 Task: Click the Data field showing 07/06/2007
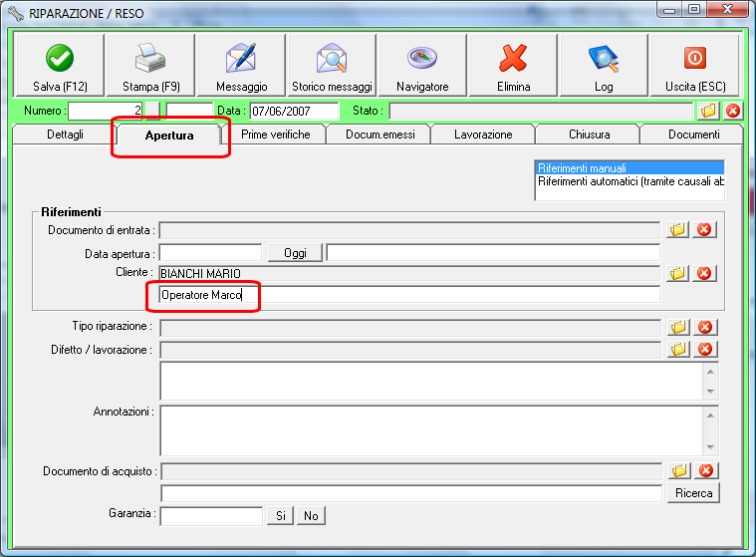295,111
